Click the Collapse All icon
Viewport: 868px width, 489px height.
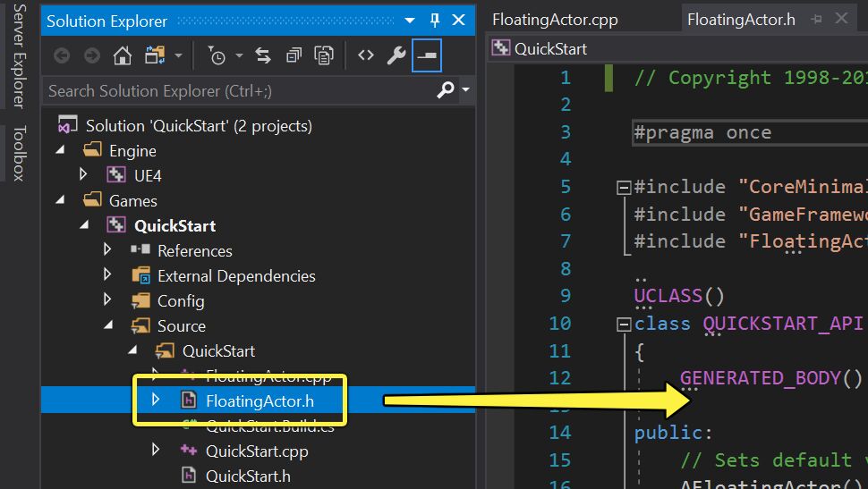[x=294, y=56]
